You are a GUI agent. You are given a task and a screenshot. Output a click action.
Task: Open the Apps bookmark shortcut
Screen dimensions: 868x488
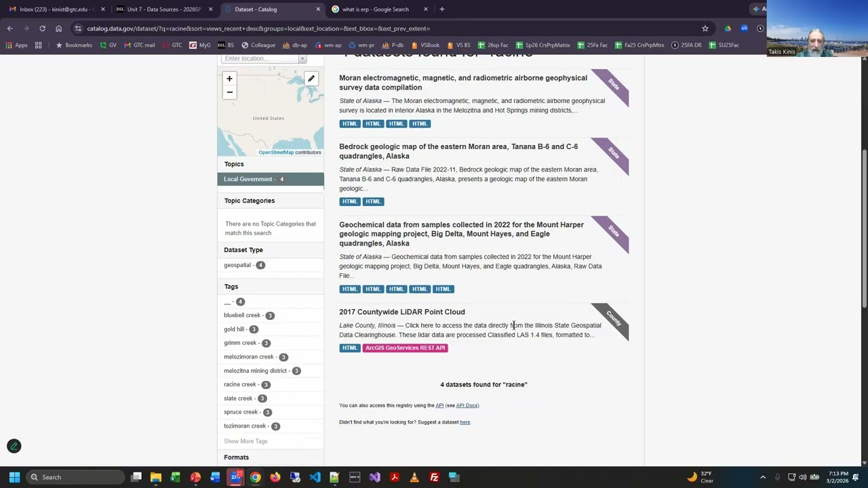pos(17,45)
